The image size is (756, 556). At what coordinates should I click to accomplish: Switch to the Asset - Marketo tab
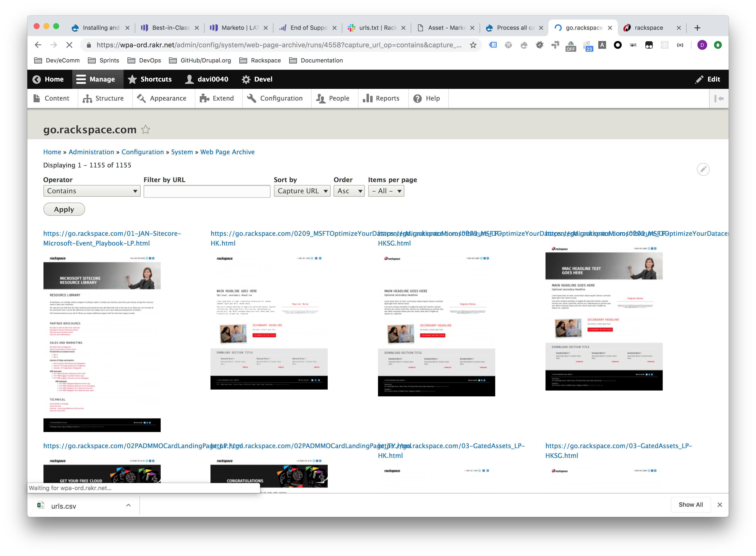[x=446, y=28]
